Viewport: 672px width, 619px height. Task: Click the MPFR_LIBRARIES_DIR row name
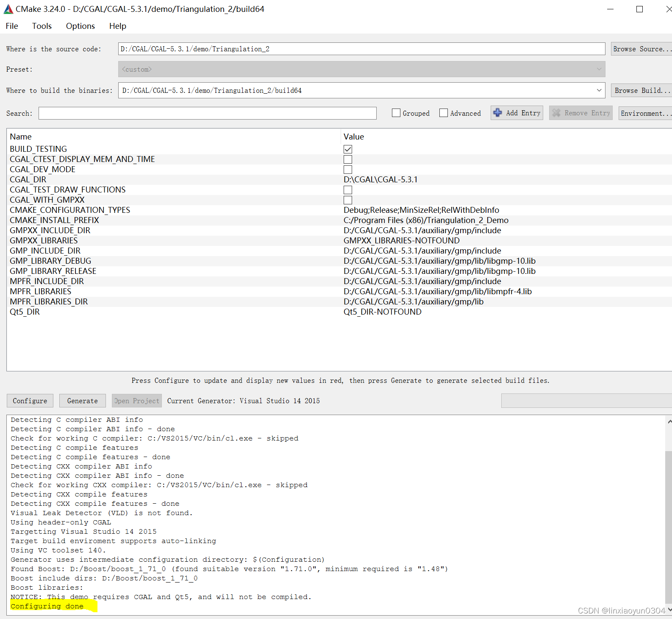[x=49, y=301]
